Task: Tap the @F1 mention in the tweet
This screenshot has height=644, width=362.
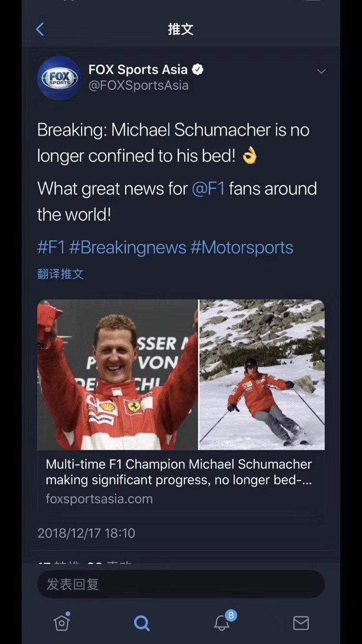Action: pos(208,188)
